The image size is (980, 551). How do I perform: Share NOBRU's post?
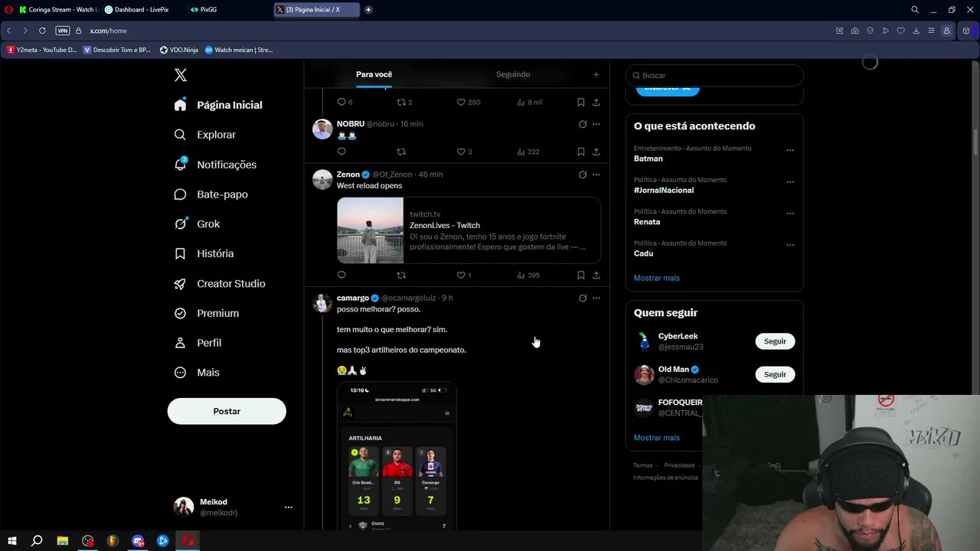click(x=596, y=152)
